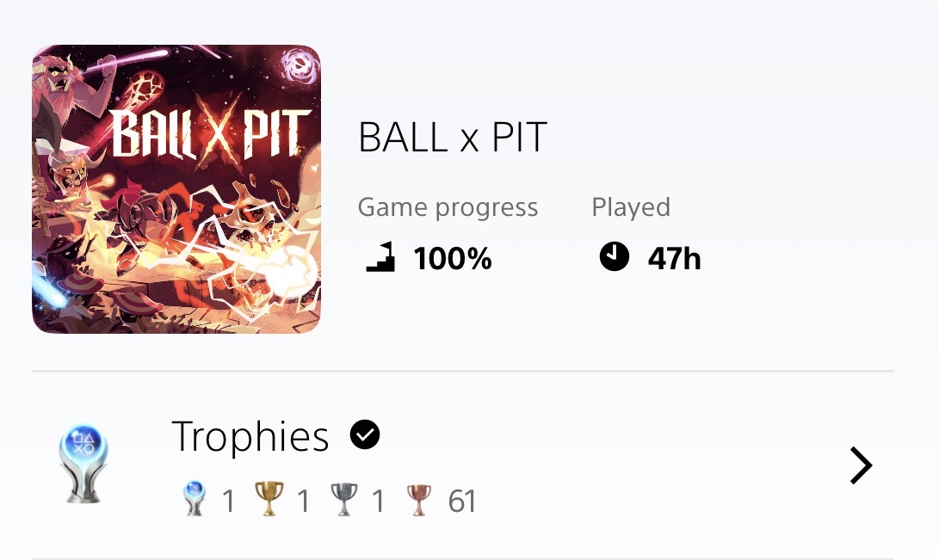Open the Trophies section heading

(250, 436)
